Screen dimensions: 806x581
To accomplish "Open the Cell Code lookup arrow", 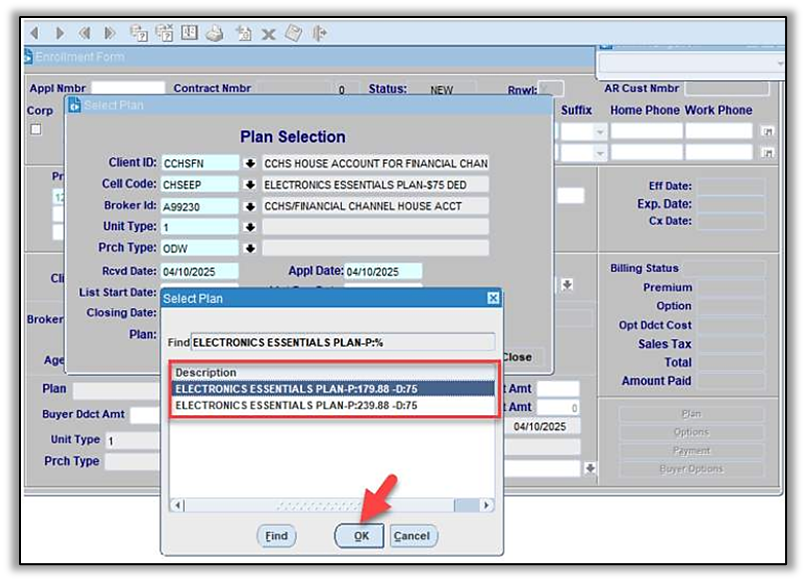I will [x=250, y=185].
